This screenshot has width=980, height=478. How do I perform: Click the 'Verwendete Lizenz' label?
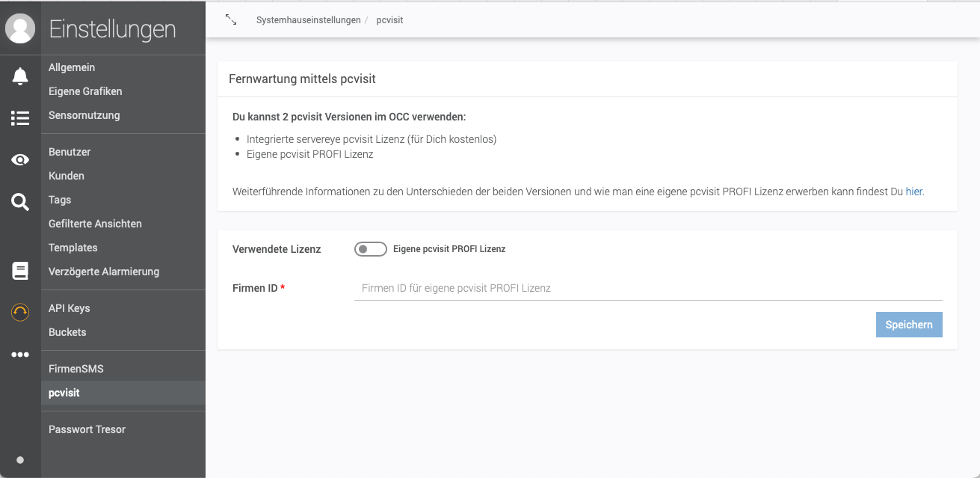(277, 249)
